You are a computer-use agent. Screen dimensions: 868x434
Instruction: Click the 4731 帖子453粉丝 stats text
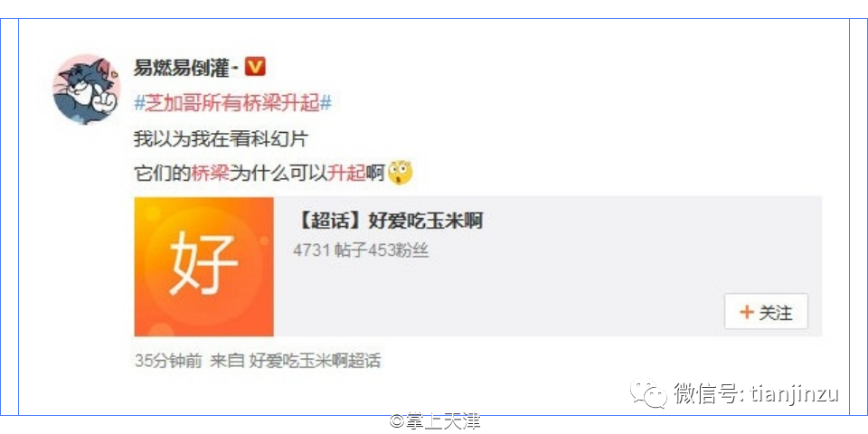click(x=361, y=250)
